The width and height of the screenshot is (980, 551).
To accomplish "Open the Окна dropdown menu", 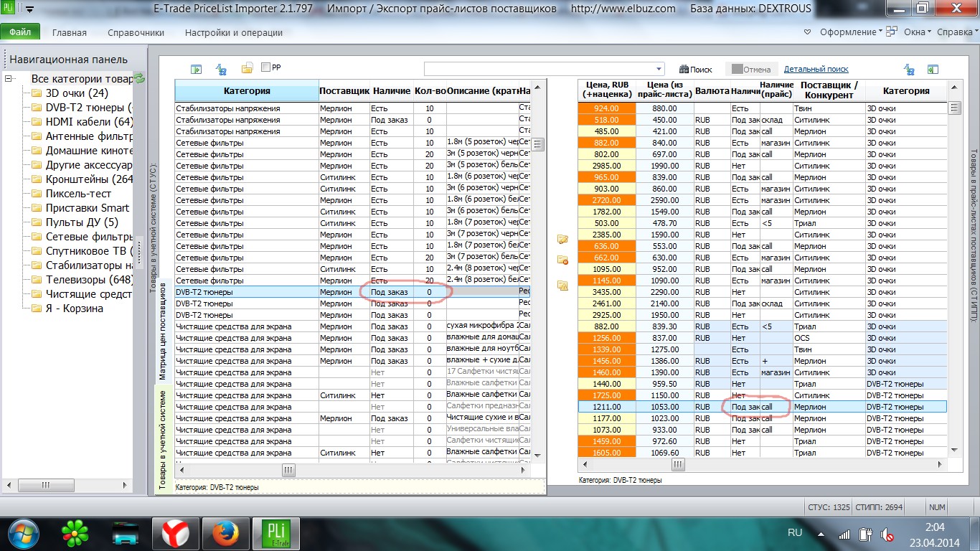I will (918, 32).
